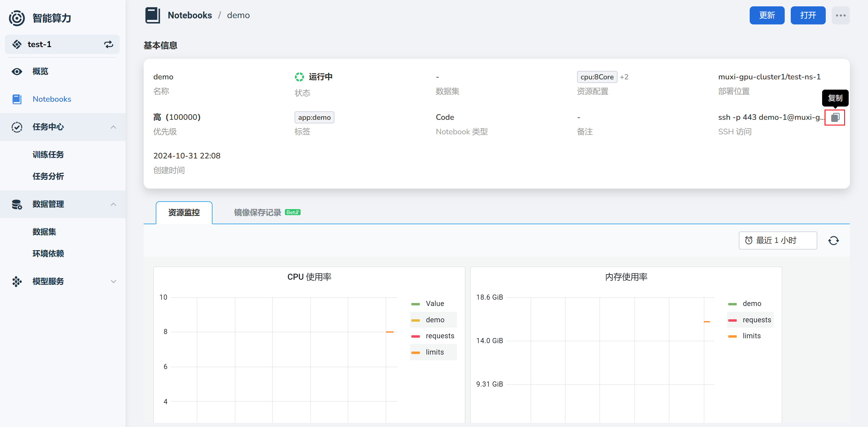Click the 打开 button
The height and width of the screenshot is (427, 868).
[x=808, y=15]
